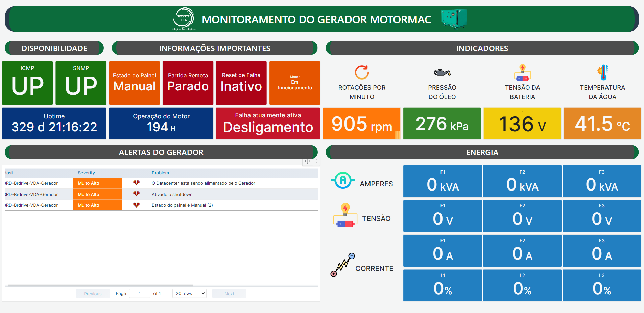Click the 905 rpm value tile
Image resolution: width=644 pixels, height=313 pixels.
coord(362,124)
